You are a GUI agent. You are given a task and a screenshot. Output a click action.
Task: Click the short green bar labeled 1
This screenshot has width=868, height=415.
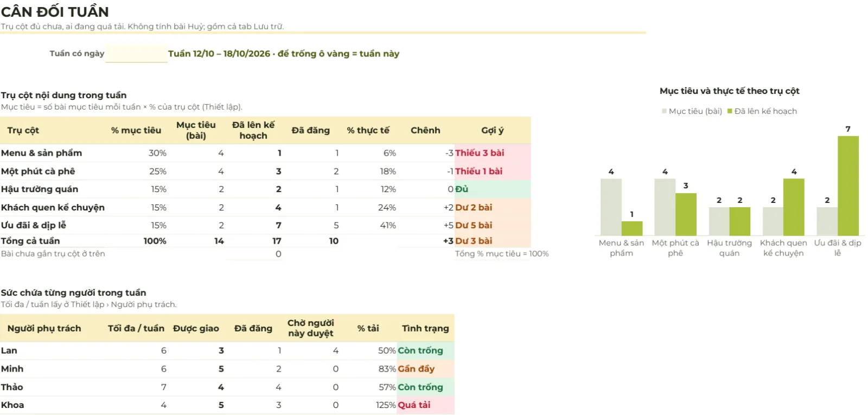[x=632, y=228]
